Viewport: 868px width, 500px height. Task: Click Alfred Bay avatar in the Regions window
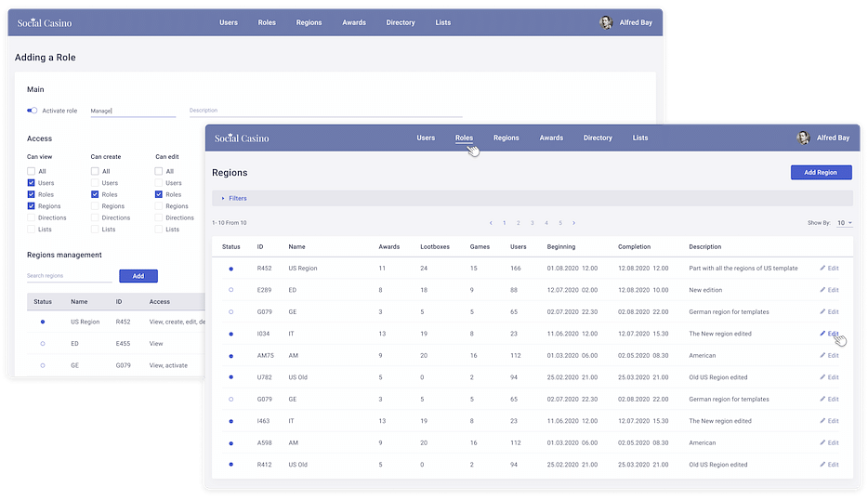coord(803,138)
